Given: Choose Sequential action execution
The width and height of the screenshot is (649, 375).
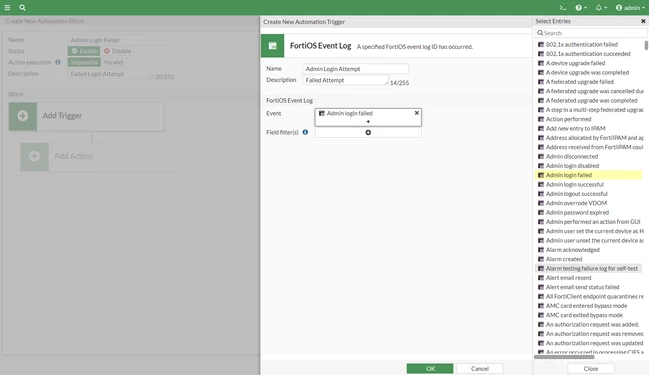Looking at the screenshot, I should point(84,62).
